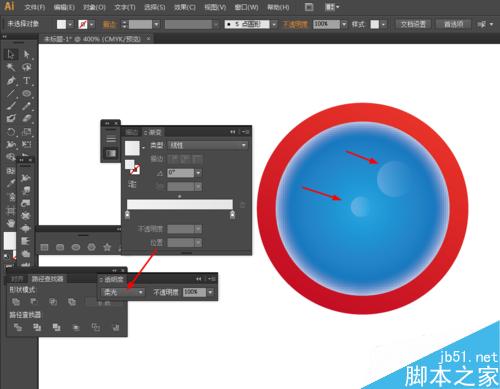Open Transparency panel opacity dropdown arrow
Image resolution: width=500 pixels, height=389 pixels.
pyautogui.click(x=210, y=292)
